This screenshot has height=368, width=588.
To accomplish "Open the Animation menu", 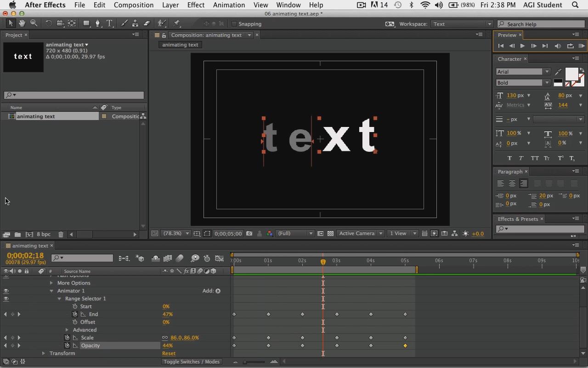I will coord(229,5).
